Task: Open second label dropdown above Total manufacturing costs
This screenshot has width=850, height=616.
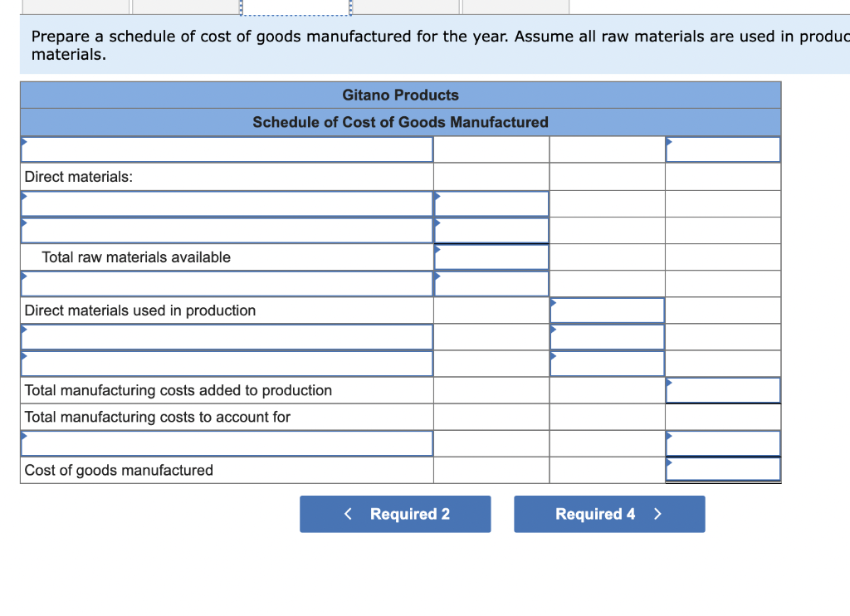Action: coord(226,363)
